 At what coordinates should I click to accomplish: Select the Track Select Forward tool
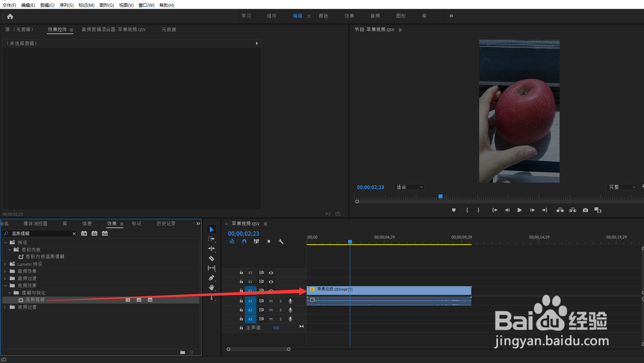[212, 239]
